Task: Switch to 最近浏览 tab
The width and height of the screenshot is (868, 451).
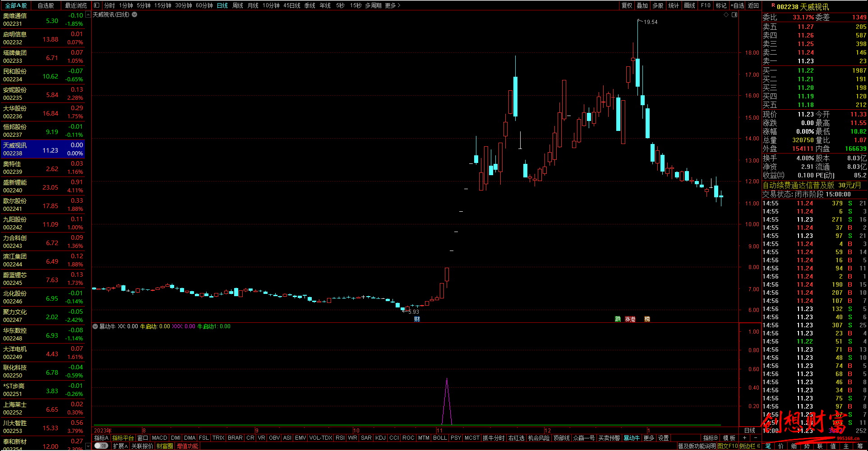Action: pos(76,5)
